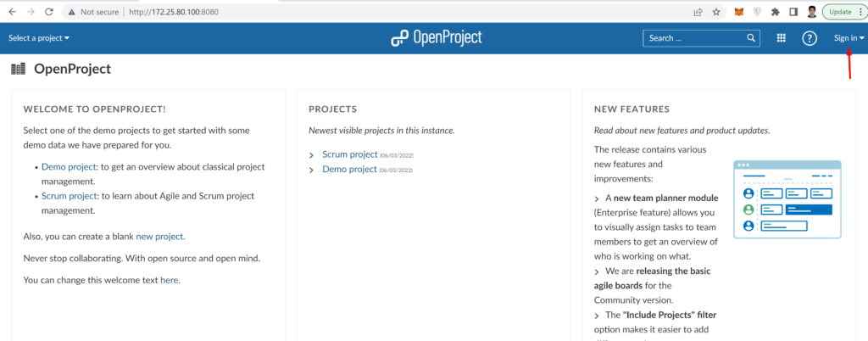This screenshot has width=868, height=341.
Task: Click the shield extension icon
Action: 757,12
